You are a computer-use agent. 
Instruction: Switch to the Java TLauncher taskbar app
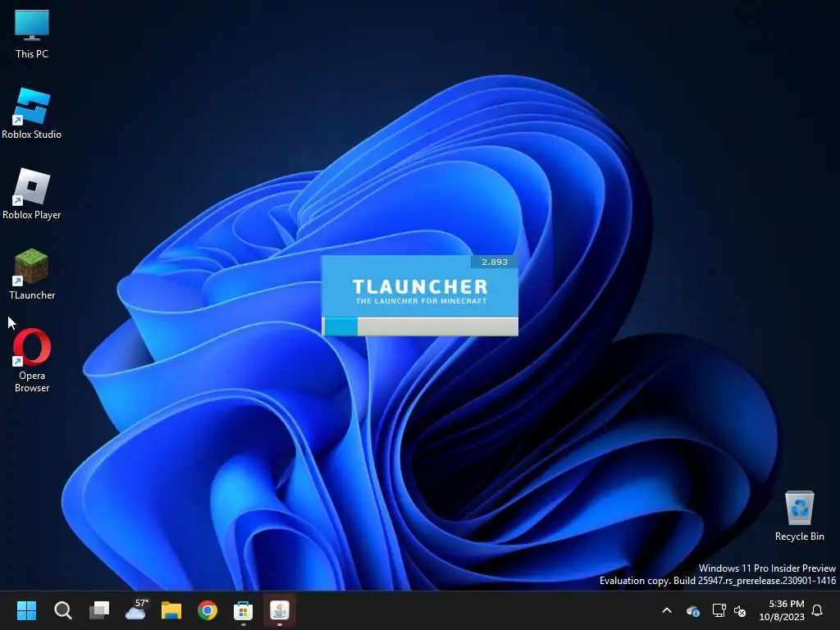(280, 610)
